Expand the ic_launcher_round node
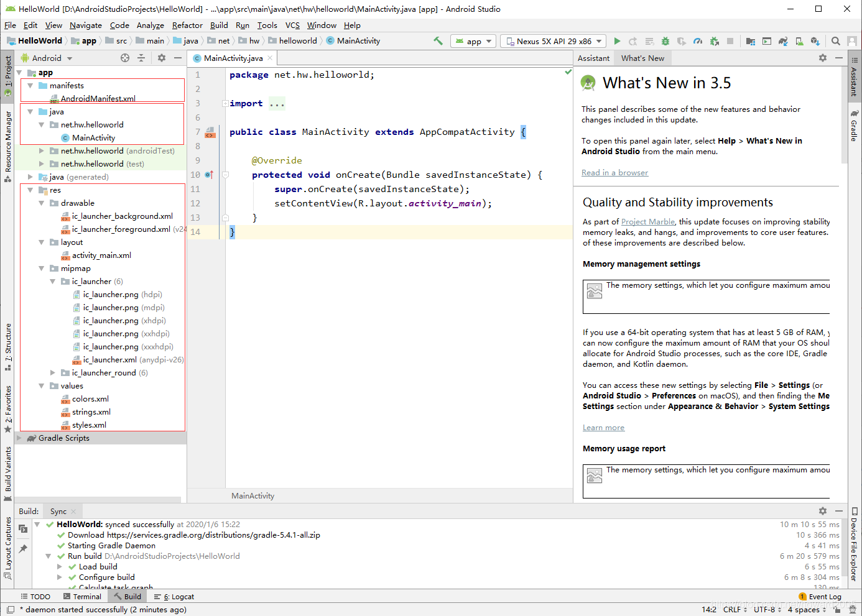 pyautogui.click(x=52, y=373)
